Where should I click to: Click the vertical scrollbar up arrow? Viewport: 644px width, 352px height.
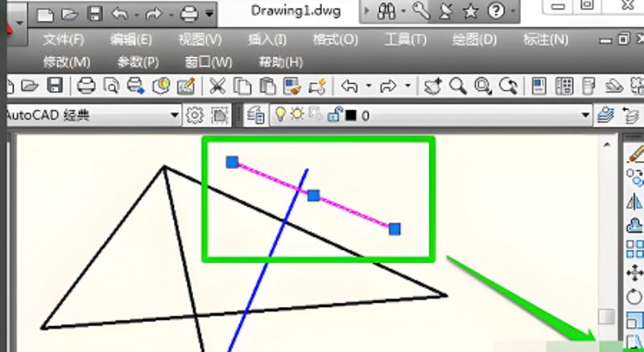606,144
